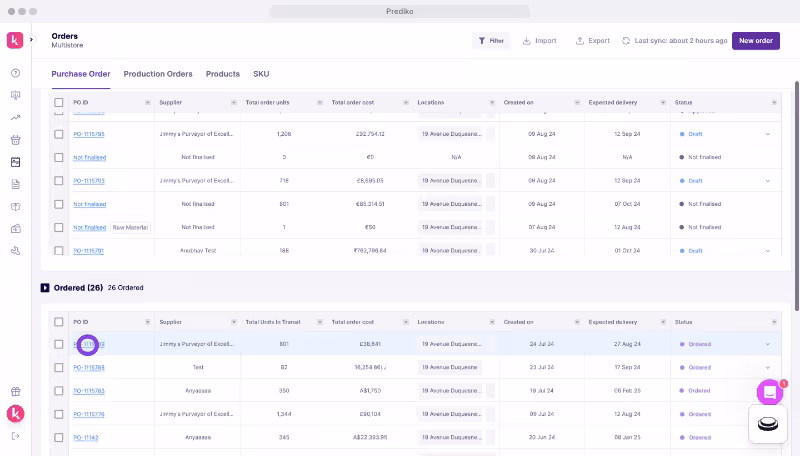This screenshot has width=800, height=456.
Task: Switch to the Products tab
Action: [223, 74]
